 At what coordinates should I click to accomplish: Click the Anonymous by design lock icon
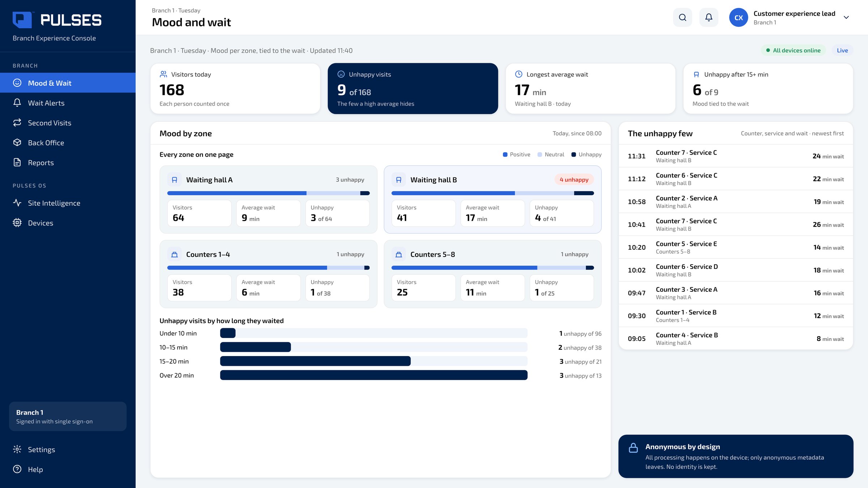[x=633, y=448]
